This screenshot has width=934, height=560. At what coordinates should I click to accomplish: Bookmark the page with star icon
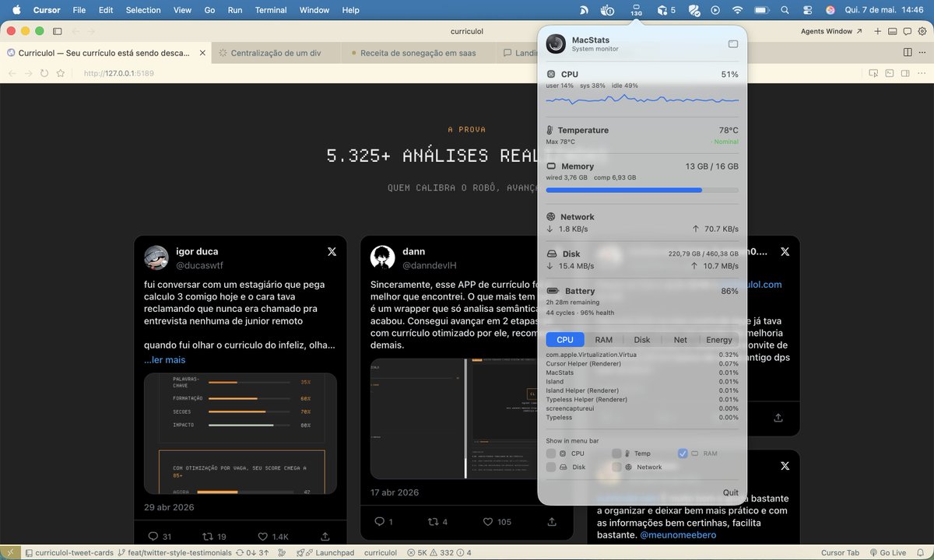60,73
